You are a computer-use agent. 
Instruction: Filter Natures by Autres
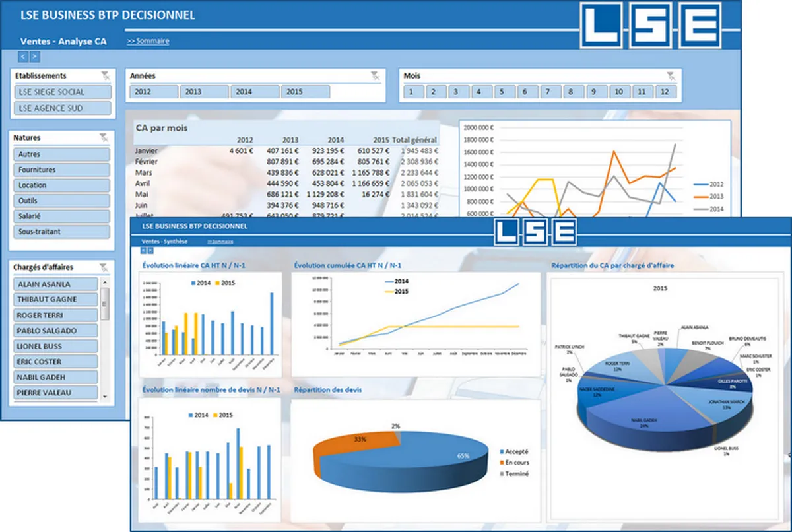(x=61, y=154)
